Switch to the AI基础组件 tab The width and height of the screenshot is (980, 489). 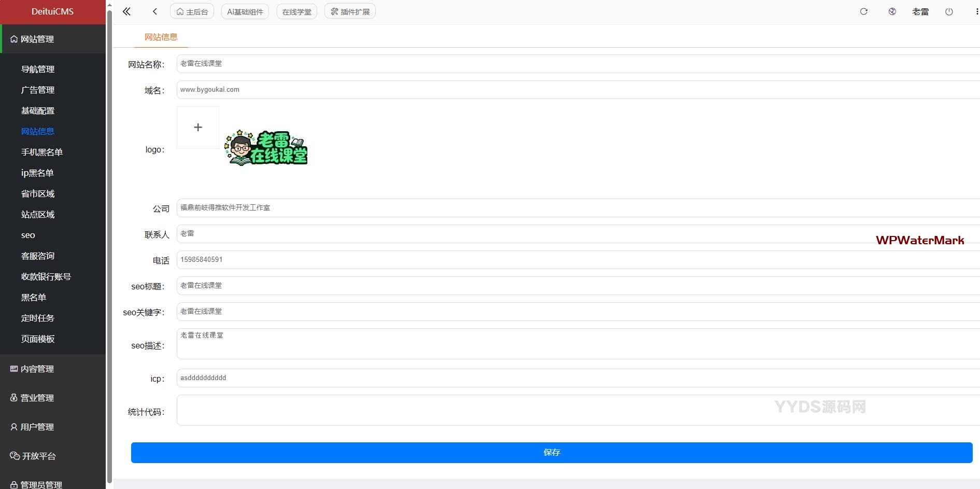245,11
